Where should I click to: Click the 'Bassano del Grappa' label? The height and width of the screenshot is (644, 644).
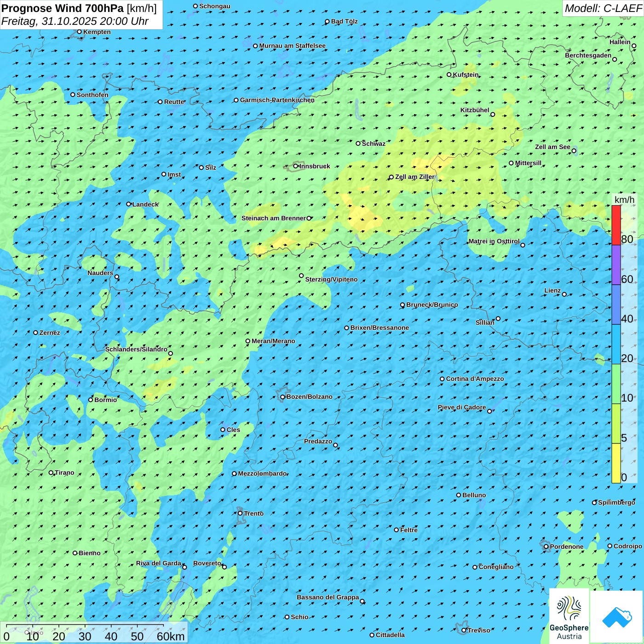328,598
